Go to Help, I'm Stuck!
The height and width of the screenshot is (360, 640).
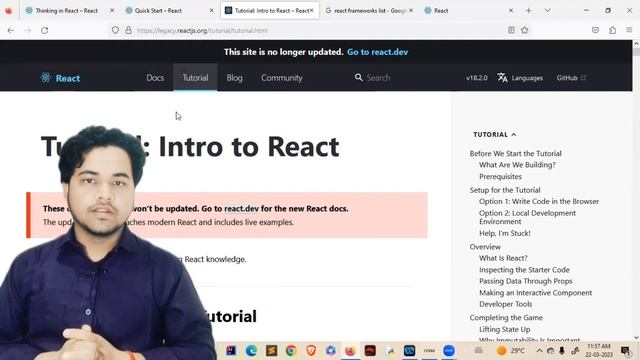(x=505, y=233)
